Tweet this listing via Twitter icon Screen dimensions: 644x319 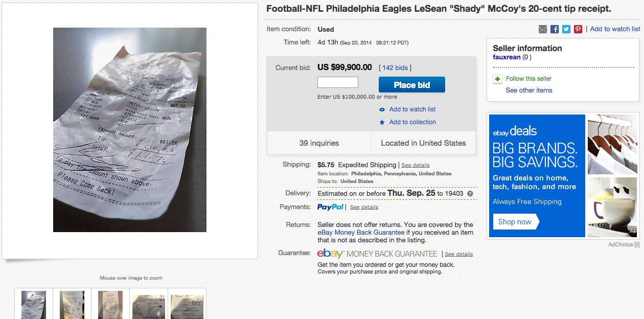point(566,29)
